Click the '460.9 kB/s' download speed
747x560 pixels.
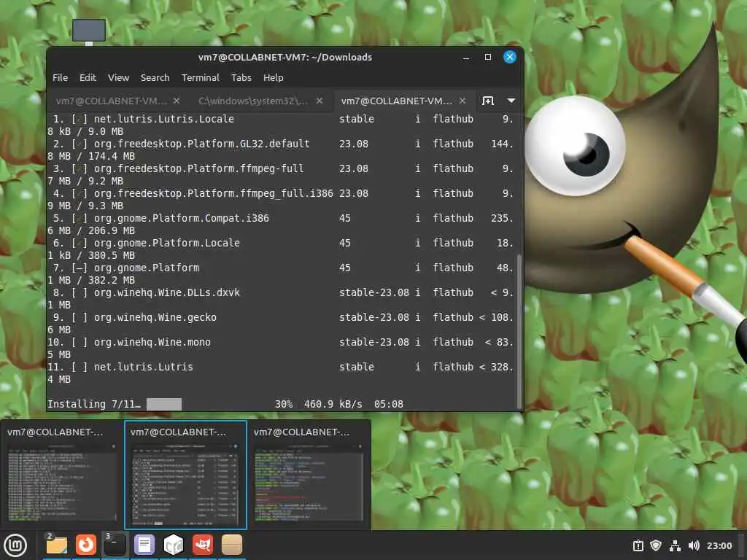(x=333, y=404)
